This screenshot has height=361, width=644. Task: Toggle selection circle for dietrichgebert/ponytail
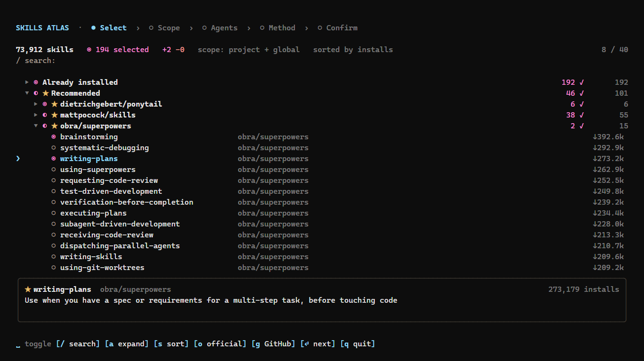[45, 104]
